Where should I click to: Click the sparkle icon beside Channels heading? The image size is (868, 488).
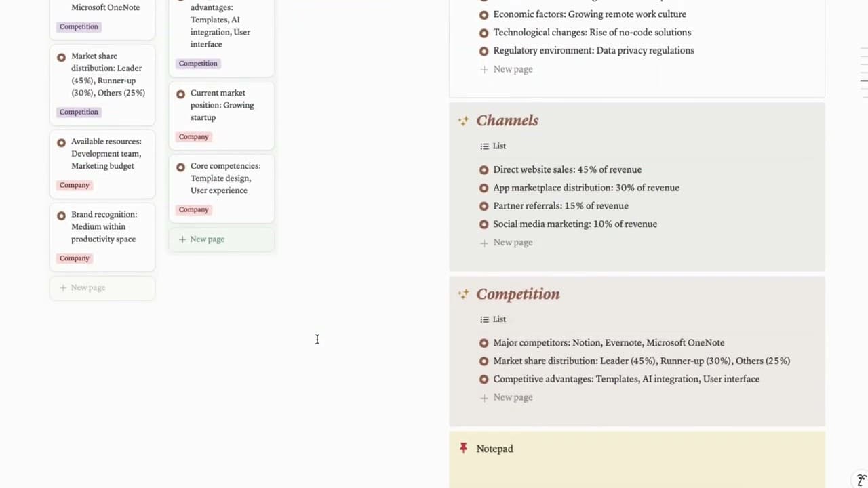tap(463, 121)
